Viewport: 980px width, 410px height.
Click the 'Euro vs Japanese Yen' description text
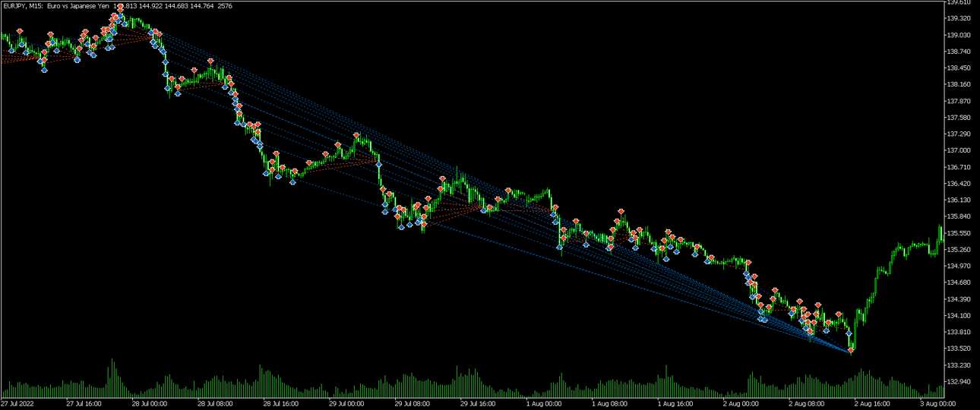(78, 5)
